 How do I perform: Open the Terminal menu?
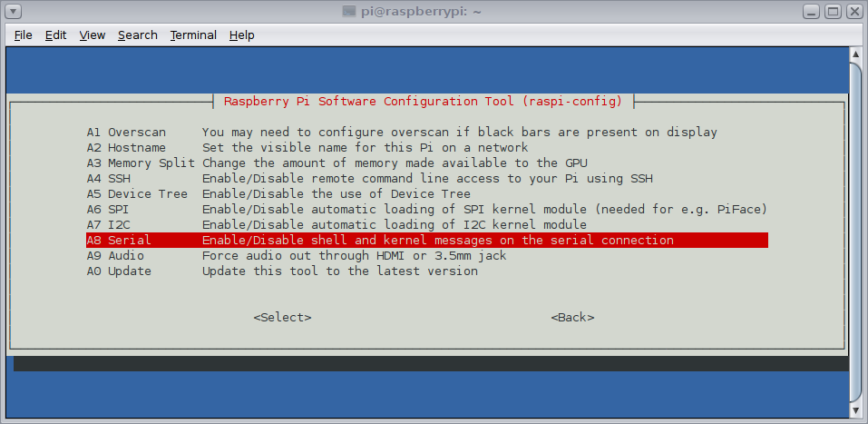click(x=193, y=35)
